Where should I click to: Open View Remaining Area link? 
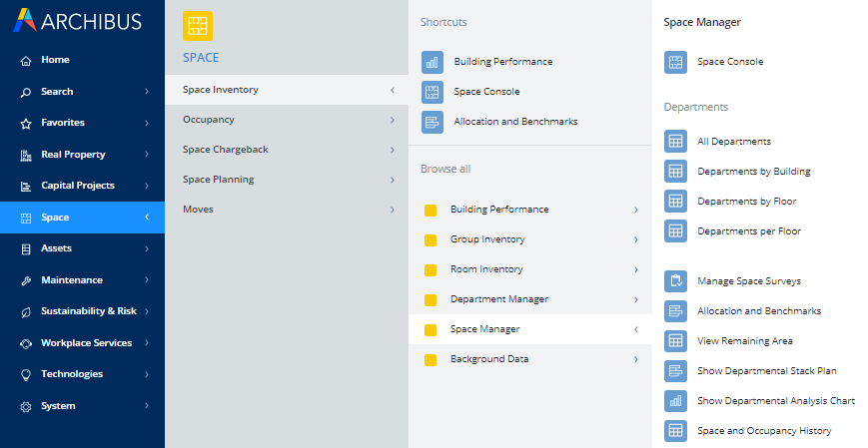coord(744,341)
